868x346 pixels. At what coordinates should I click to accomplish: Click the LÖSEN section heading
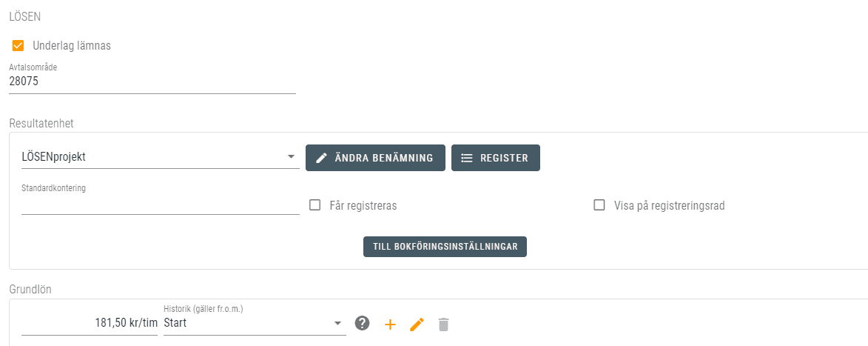24,16
